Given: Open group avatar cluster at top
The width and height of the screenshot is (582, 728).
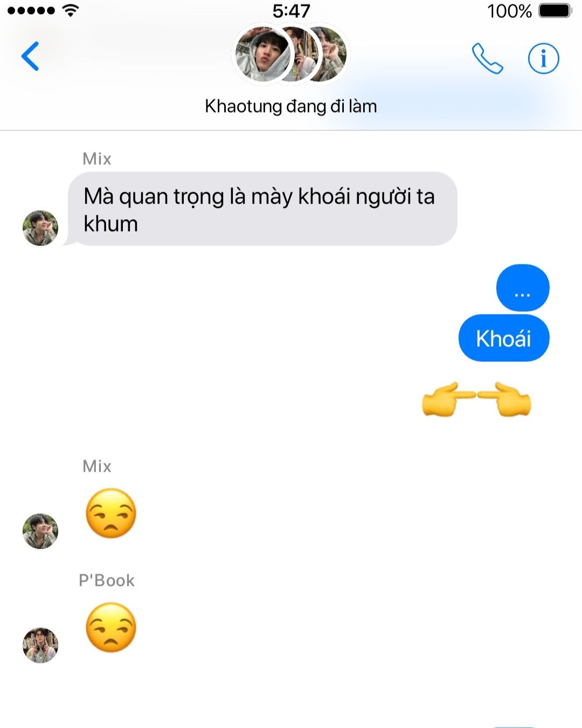Looking at the screenshot, I should tap(291, 54).
